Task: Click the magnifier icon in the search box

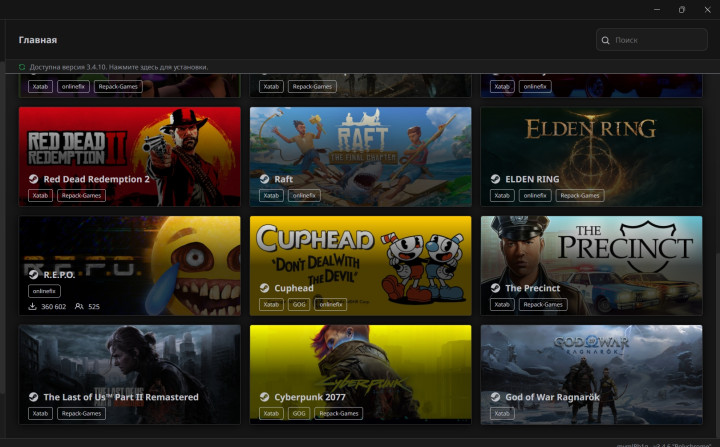Action: (x=606, y=40)
